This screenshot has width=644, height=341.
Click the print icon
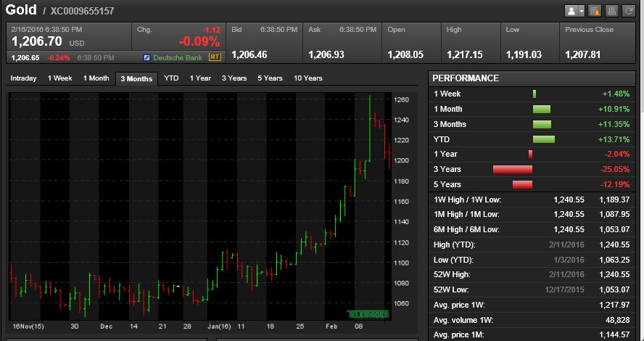(611, 11)
